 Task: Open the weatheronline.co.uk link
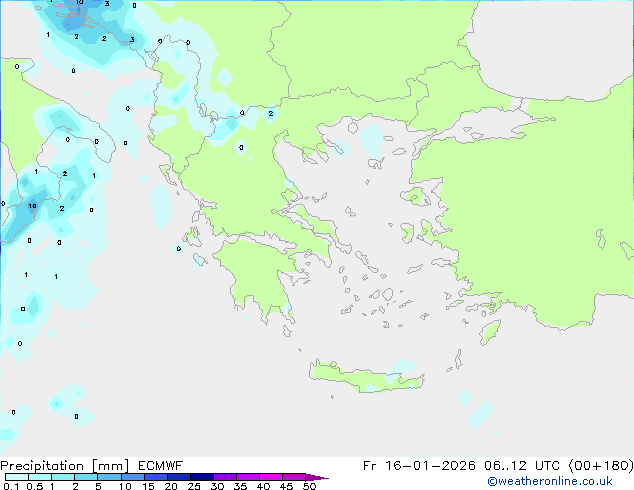coord(550,481)
